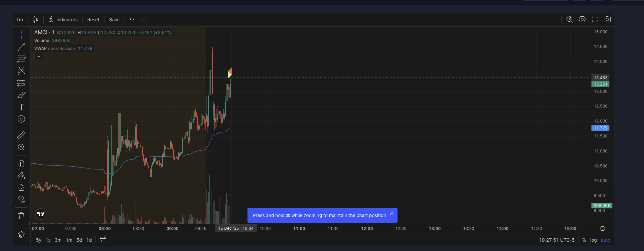Click the Save button
644x251 pixels.
coord(114,20)
